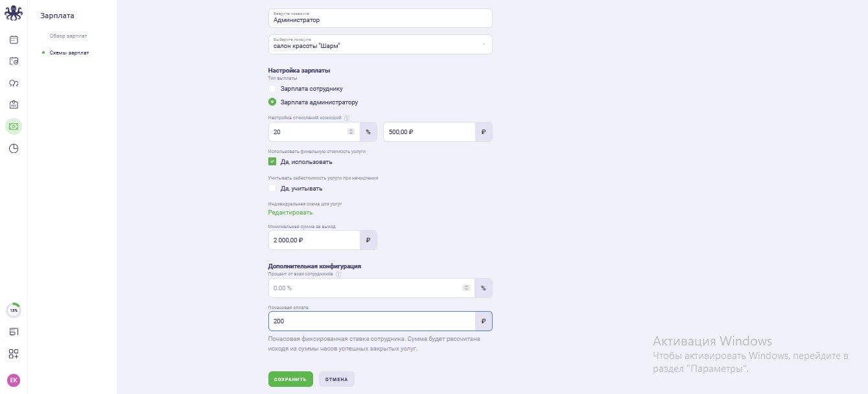
Task: Open the add-apps grid icon
Action: point(14,354)
